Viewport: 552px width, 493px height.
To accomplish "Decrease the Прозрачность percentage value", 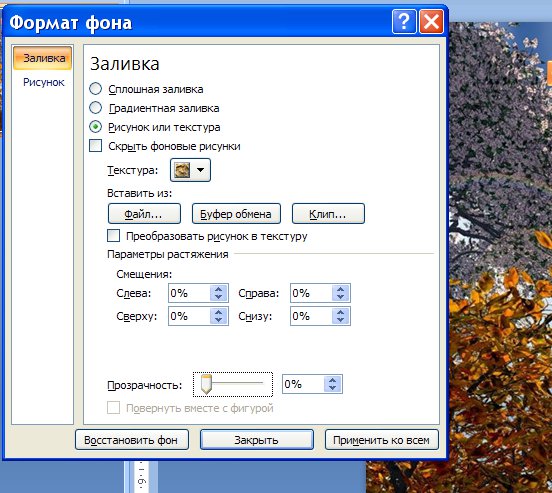I will [333, 388].
